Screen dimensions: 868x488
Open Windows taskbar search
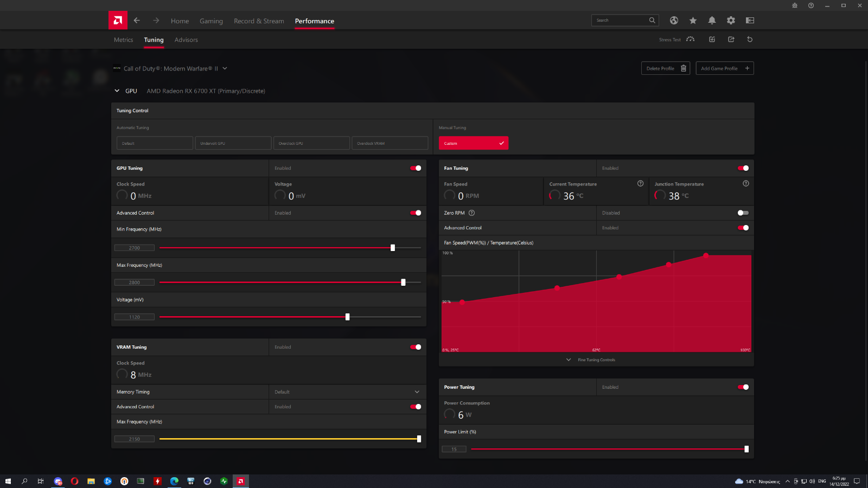[24, 481]
